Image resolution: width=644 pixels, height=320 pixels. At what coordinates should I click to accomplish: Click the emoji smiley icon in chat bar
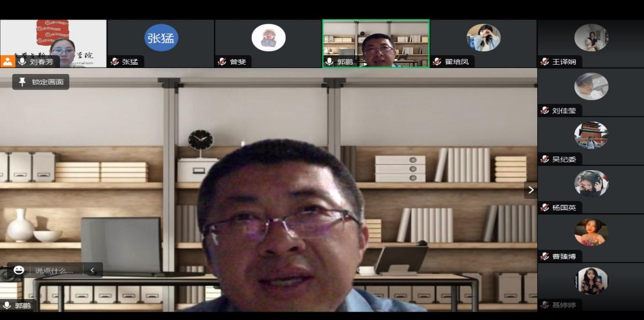[19, 270]
